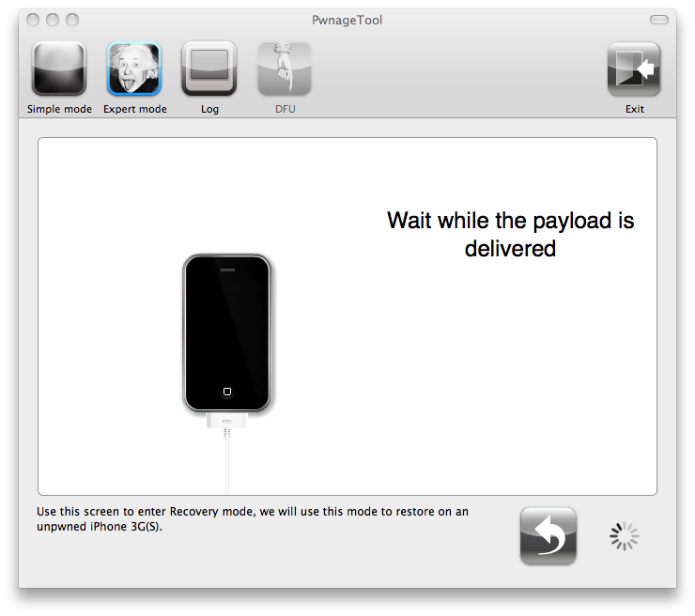This screenshot has width=695, height=616.
Task: Open the Log view icon
Action: click(209, 69)
